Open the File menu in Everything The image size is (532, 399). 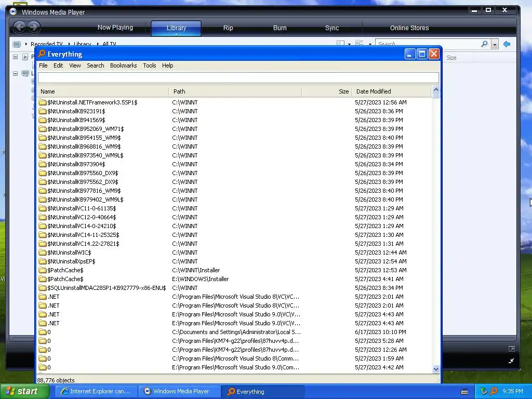43,65
